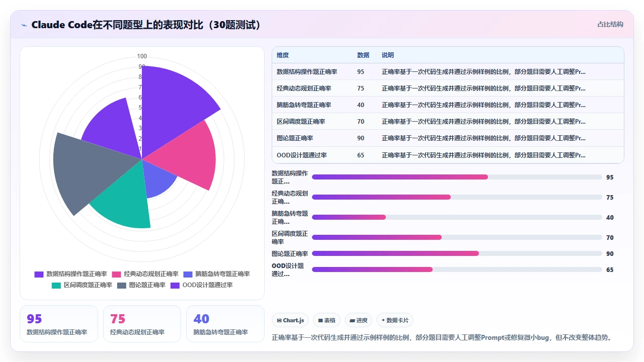This screenshot has width=644, height=362.
Task: Click the 数据结构操作题正确率 progress bar
Action: (x=457, y=177)
